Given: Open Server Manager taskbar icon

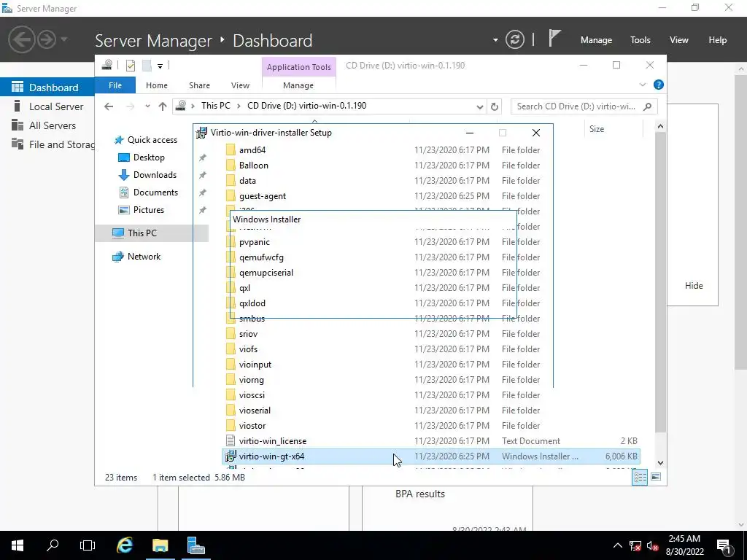Looking at the screenshot, I should 196,545.
